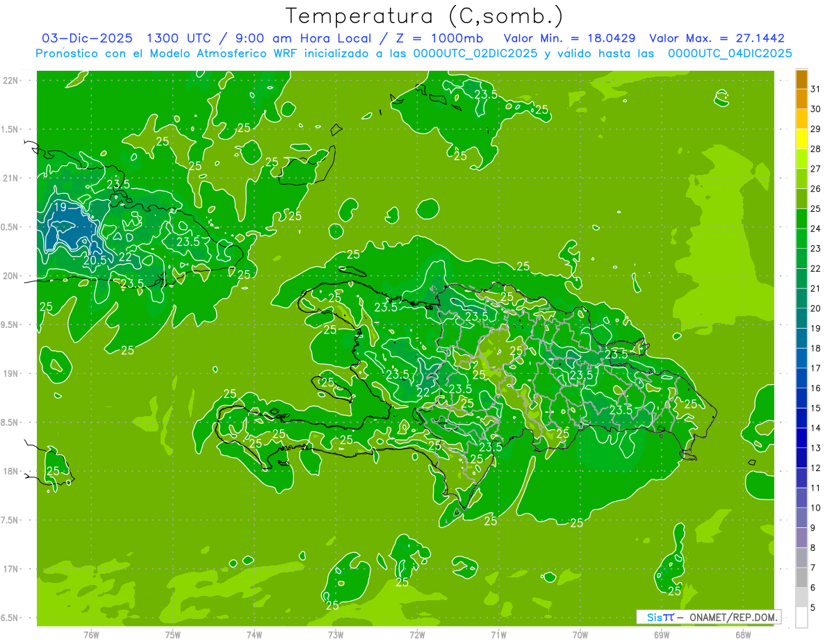Click the "72W" longitude axis label
Screen dimensions: 834x644
(417, 634)
